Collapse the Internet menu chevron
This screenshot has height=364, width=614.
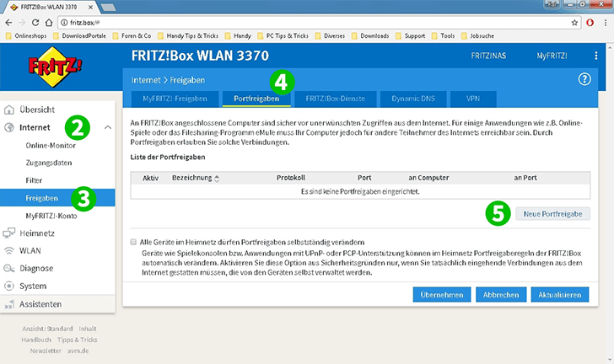point(108,127)
